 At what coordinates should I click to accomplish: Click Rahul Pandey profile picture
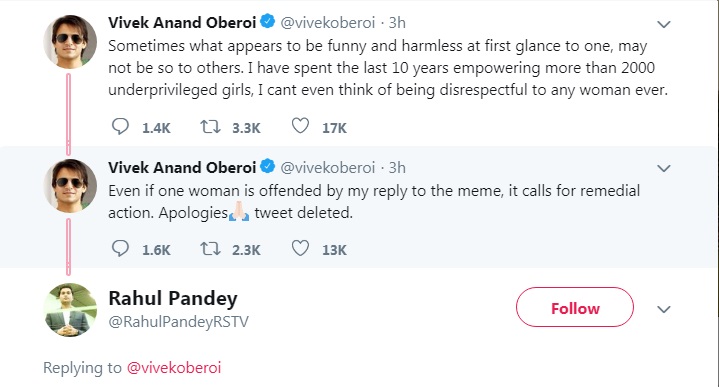tap(70, 310)
